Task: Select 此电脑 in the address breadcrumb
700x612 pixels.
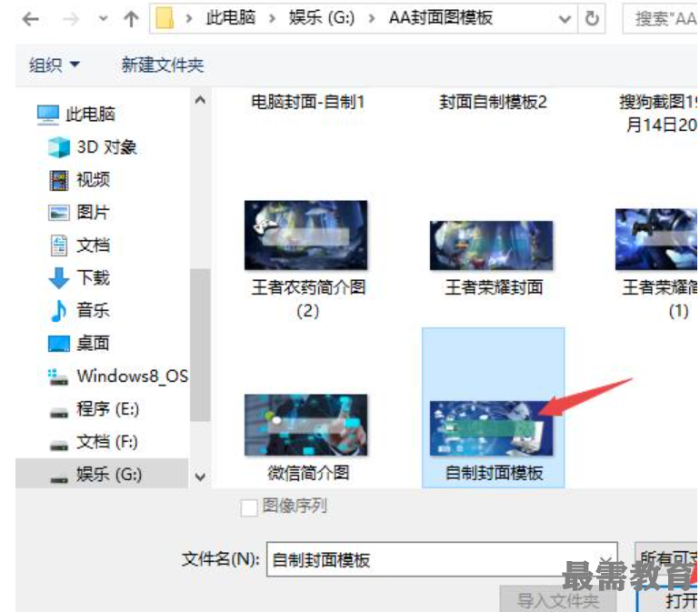Action: (230, 18)
